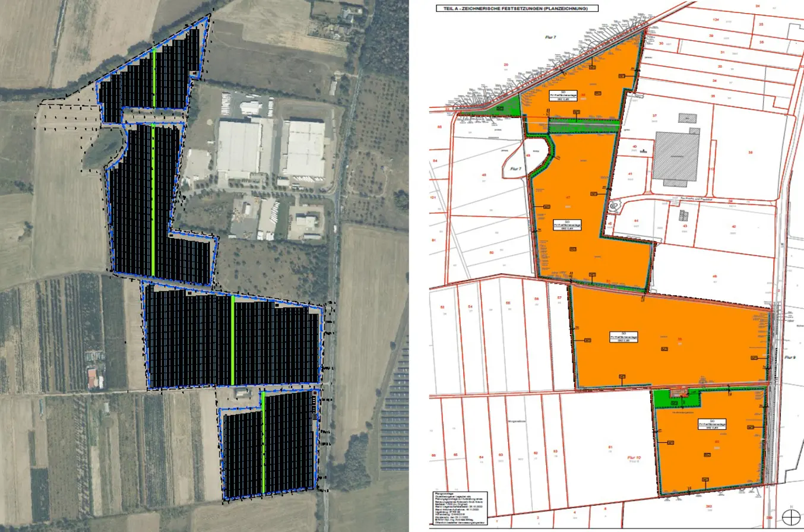Click green stripe in the second solar array
The image size is (804, 532).
point(153,201)
